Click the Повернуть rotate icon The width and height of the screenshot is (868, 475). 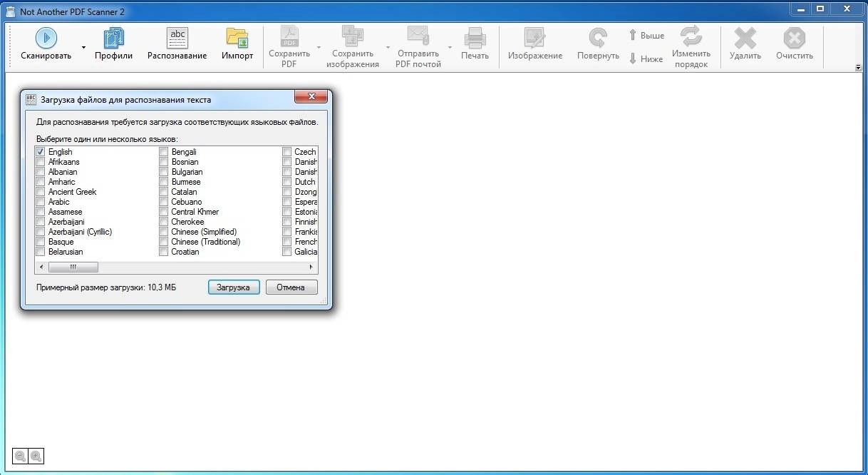pos(598,38)
